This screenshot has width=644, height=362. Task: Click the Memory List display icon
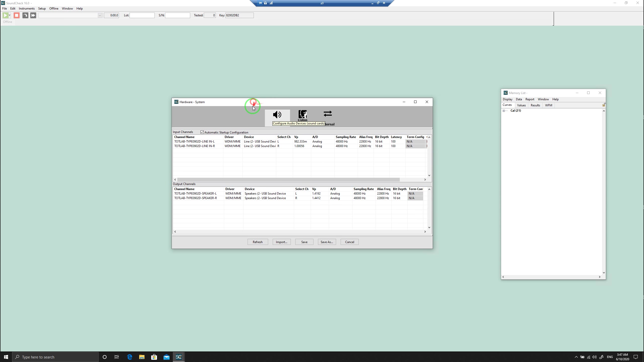508,99
